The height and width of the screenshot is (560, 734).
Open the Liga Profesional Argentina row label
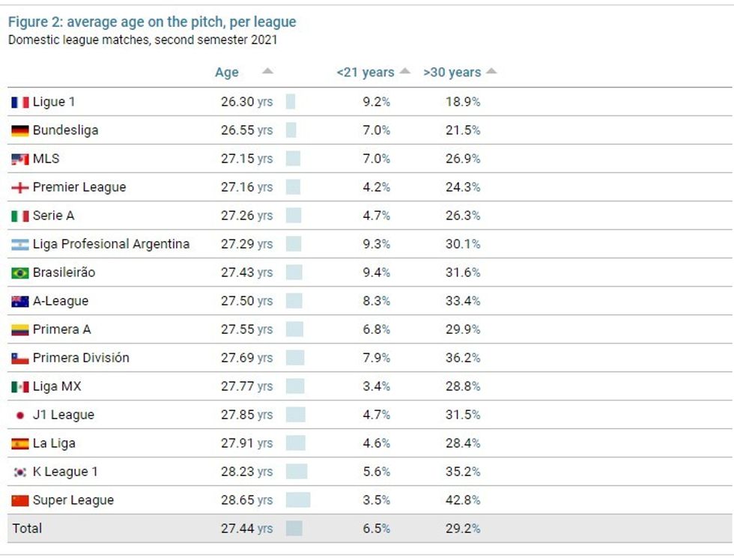111,244
